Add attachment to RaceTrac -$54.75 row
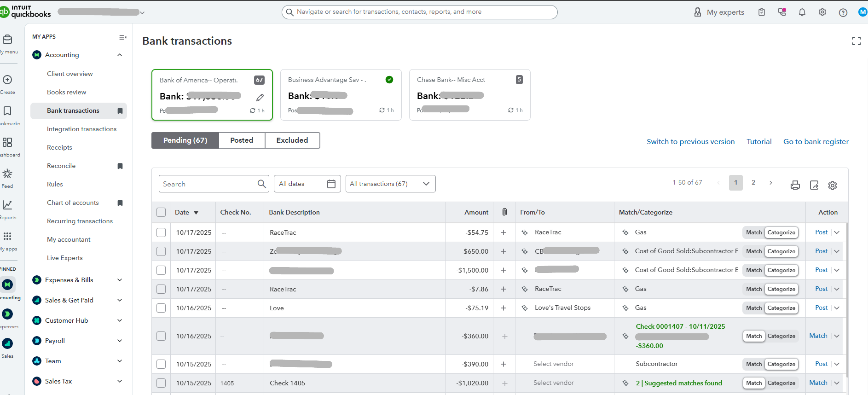The image size is (868, 395). point(503,232)
